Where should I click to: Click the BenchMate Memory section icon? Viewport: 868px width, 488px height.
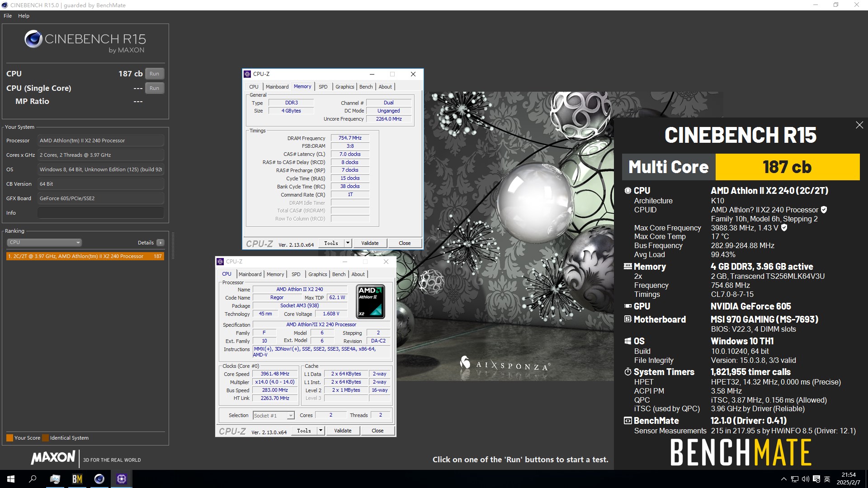[628, 267]
